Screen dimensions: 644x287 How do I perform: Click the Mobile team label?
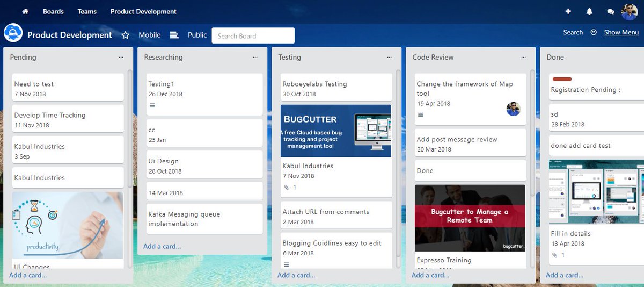click(x=149, y=35)
